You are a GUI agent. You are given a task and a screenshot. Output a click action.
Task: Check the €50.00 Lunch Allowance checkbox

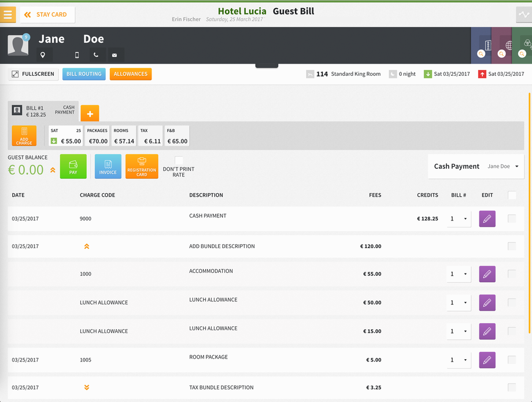coord(512,303)
